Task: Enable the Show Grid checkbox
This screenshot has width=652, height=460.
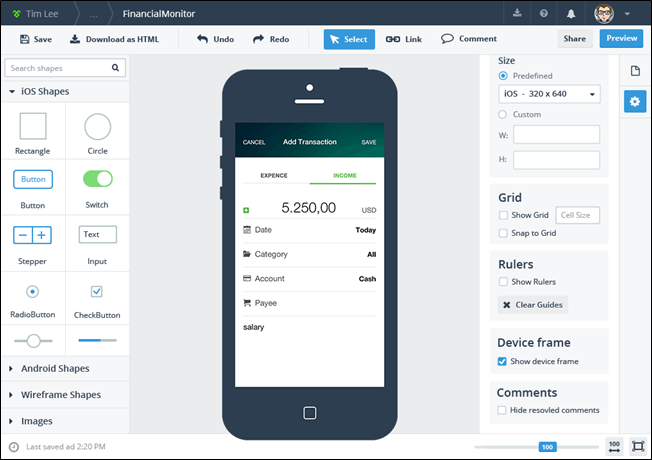Action: click(503, 215)
